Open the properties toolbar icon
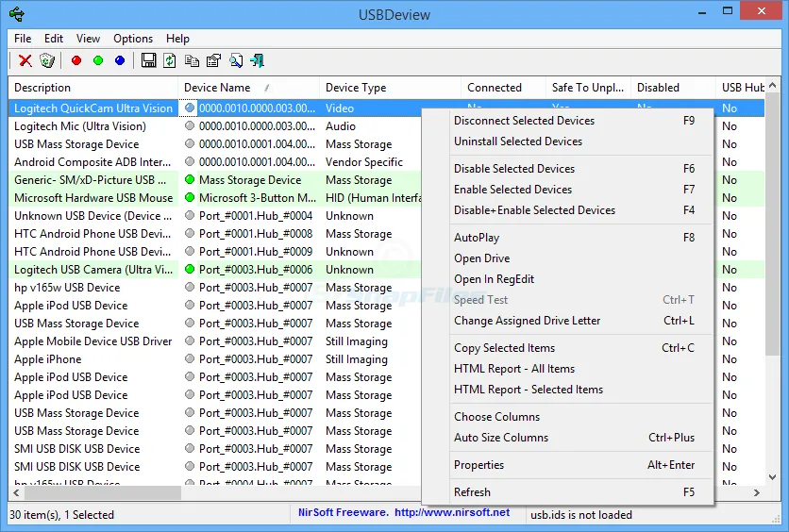789x532 pixels. 213,60
